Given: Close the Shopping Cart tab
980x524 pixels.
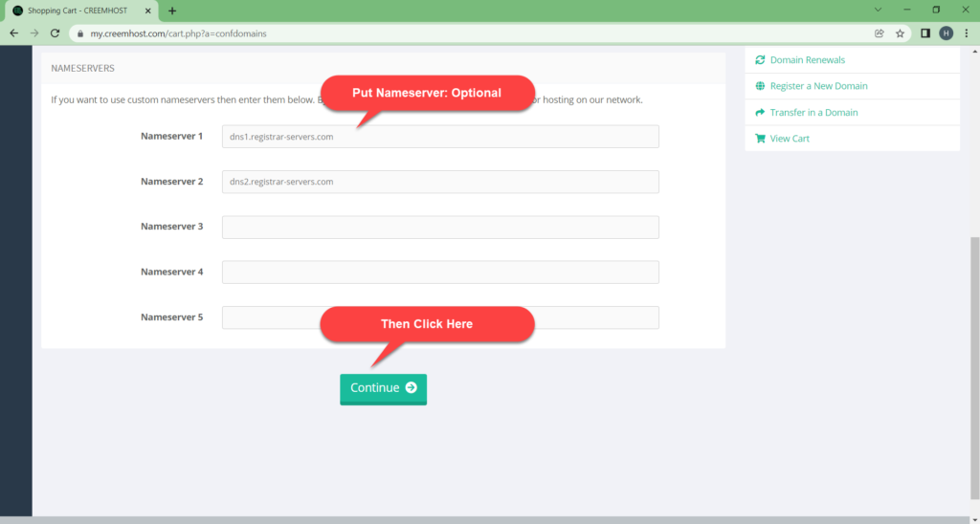Looking at the screenshot, I should pyautogui.click(x=148, y=11).
